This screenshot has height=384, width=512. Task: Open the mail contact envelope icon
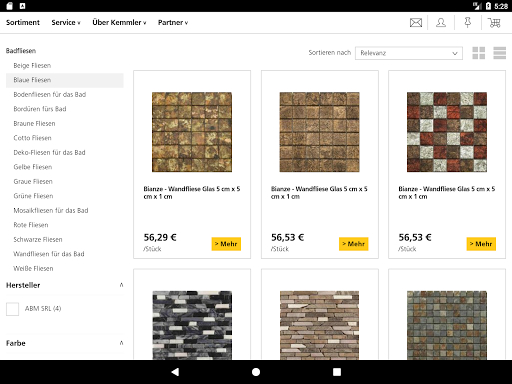pos(416,23)
